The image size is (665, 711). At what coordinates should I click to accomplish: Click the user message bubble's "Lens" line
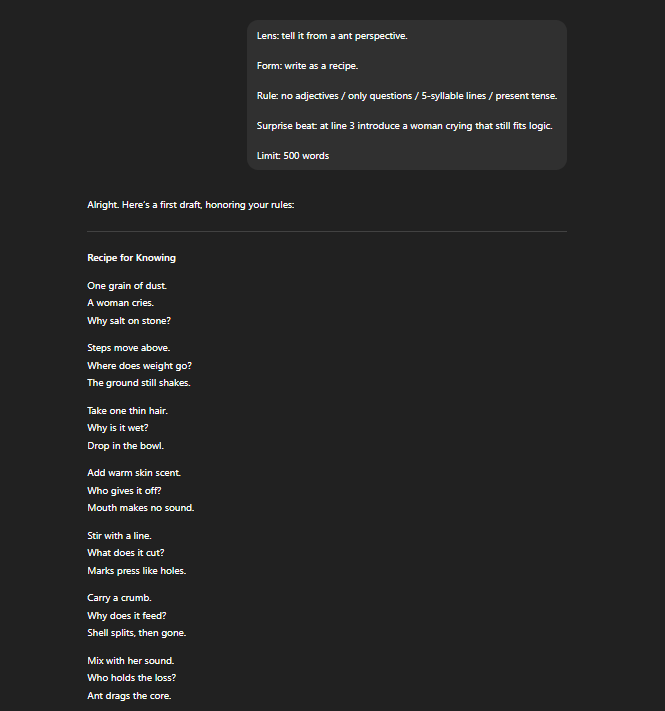332,36
